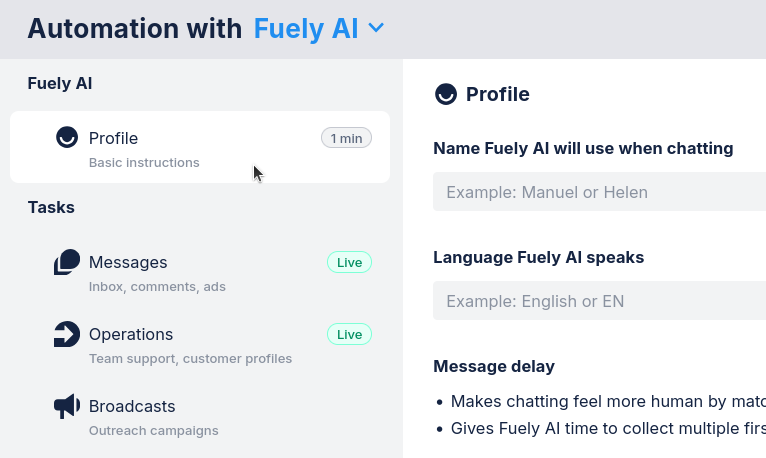Open the Fuely AI automation selector title
The image size is (766, 458).
coord(305,28)
